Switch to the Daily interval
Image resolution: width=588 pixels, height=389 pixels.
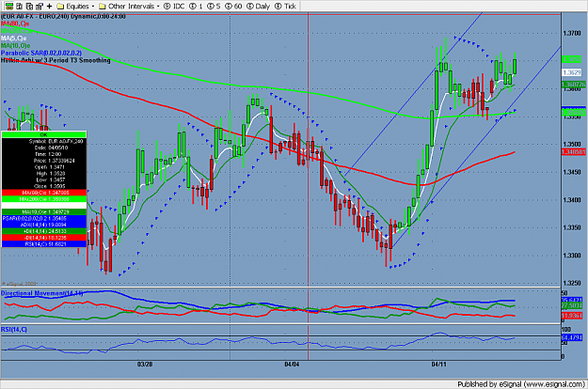258,6
